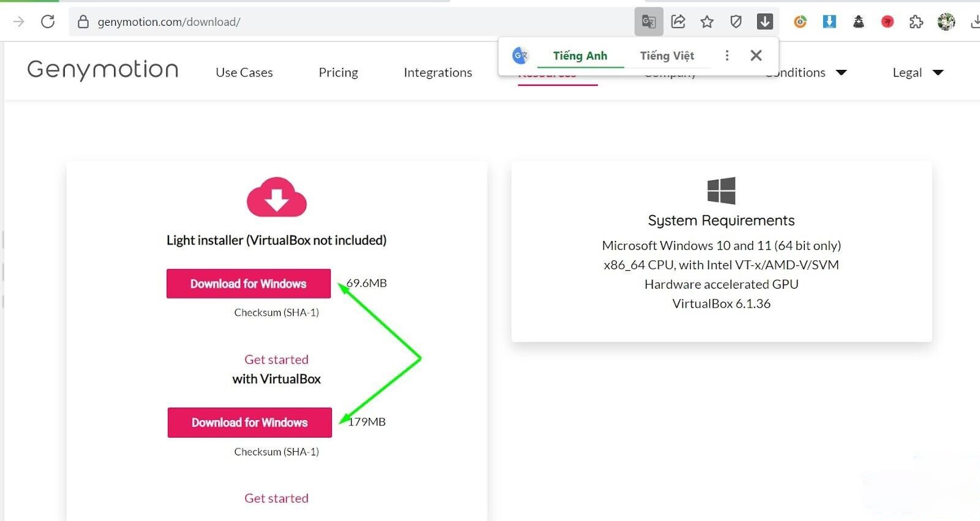Click the red round extension icon
Viewport: 980px width, 521px height.
click(888, 22)
